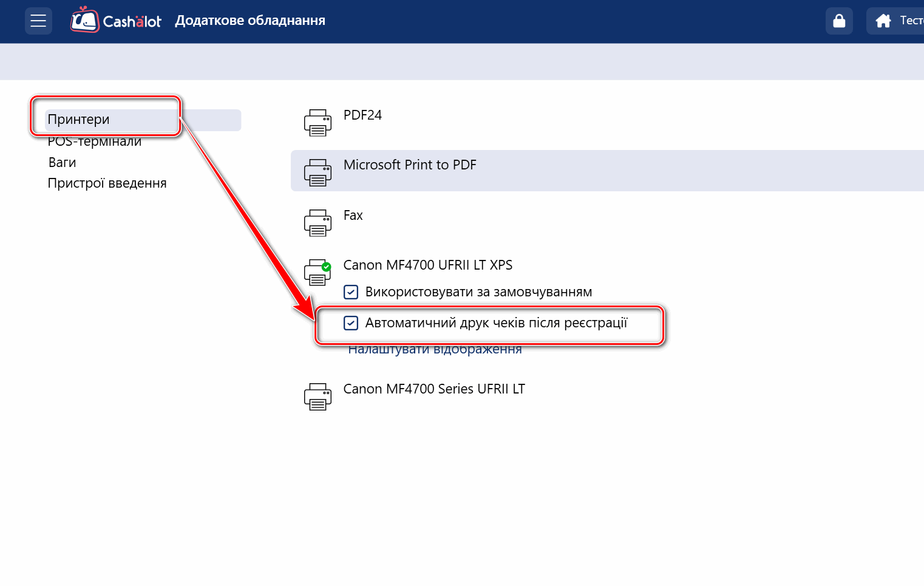Click the Canon MF4700 UFRII LT XPS printer icon
This screenshot has width=924, height=586.
pyautogui.click(x=318, y=273)
